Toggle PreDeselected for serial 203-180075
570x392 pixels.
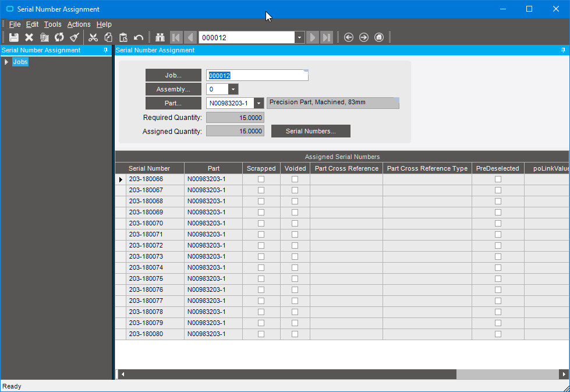tap(498, 279)
